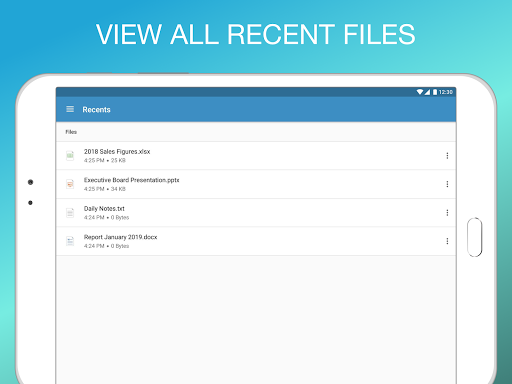512x384 pixels.
Task: Click the docx document file icon
Action: 70,241
